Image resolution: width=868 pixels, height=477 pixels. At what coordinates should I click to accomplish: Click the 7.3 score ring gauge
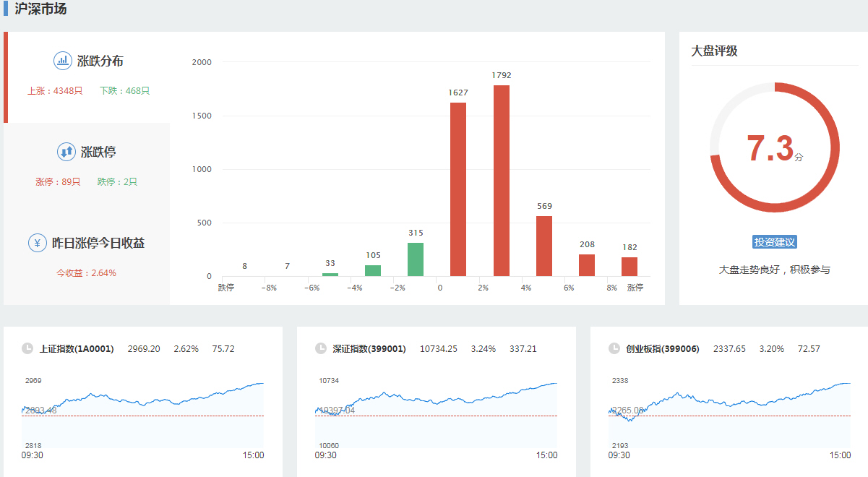[774, 147]
